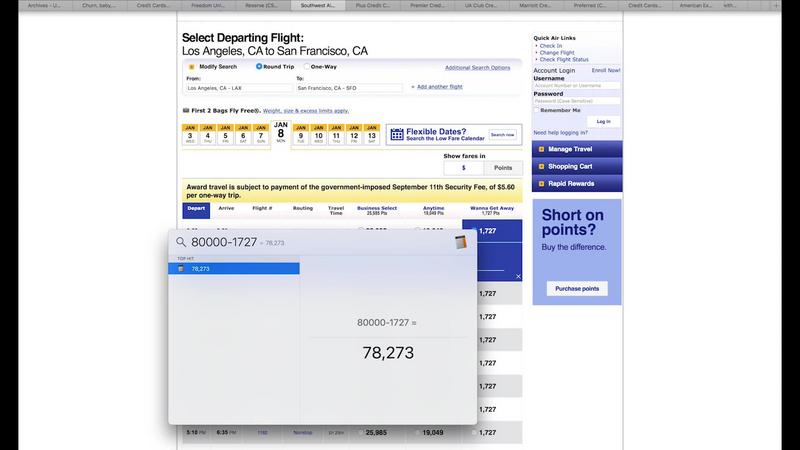Expand the Manage Travel menu
Image resolution: width=800 pixels, height=450 pixels.
[577, 149]
